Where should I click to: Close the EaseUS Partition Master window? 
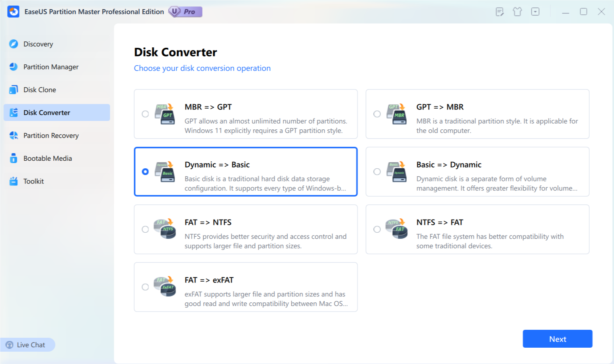(601, 12)
